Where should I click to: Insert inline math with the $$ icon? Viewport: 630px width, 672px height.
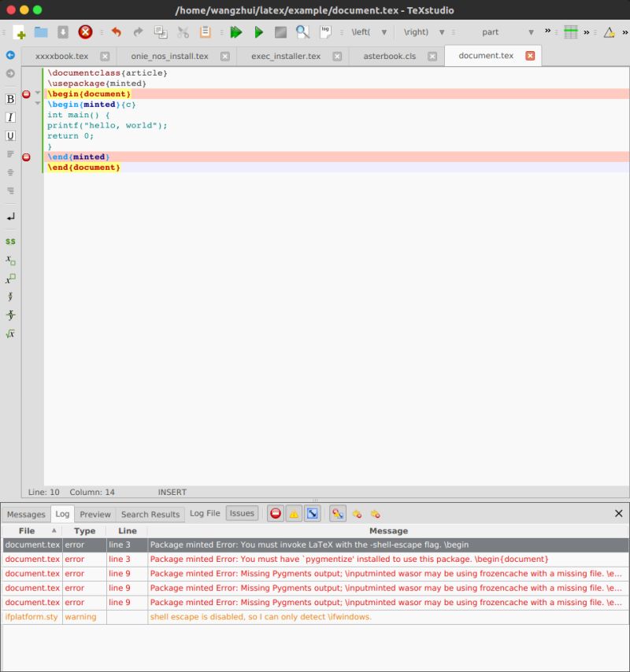point(9,242)
